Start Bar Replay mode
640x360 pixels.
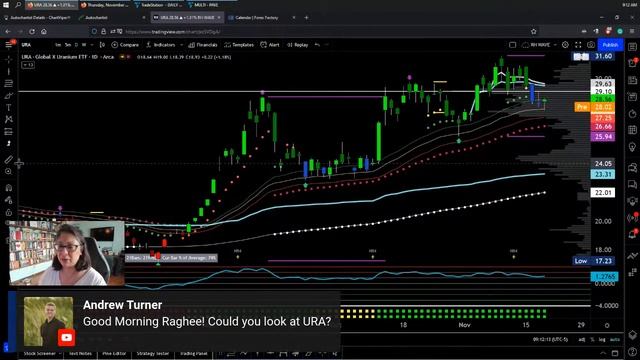pos(298,45)
